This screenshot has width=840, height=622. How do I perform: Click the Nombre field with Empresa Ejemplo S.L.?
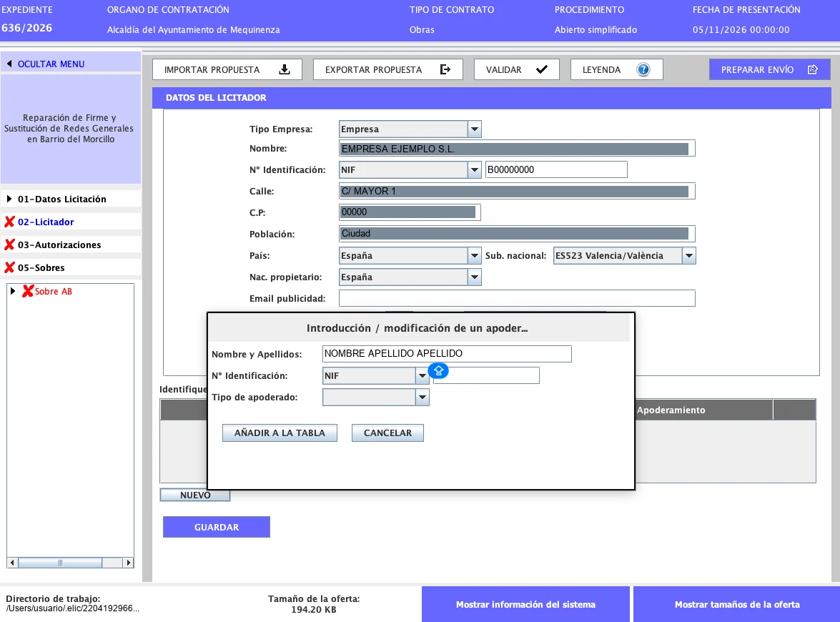tap(517, 149)
